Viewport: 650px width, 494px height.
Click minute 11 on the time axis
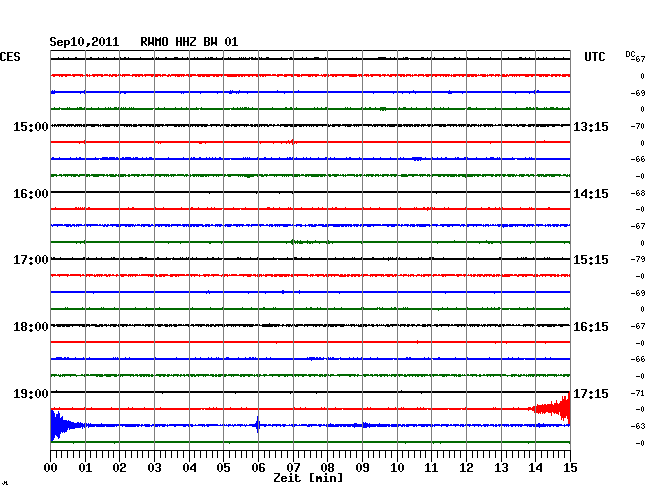pos(432,467)
